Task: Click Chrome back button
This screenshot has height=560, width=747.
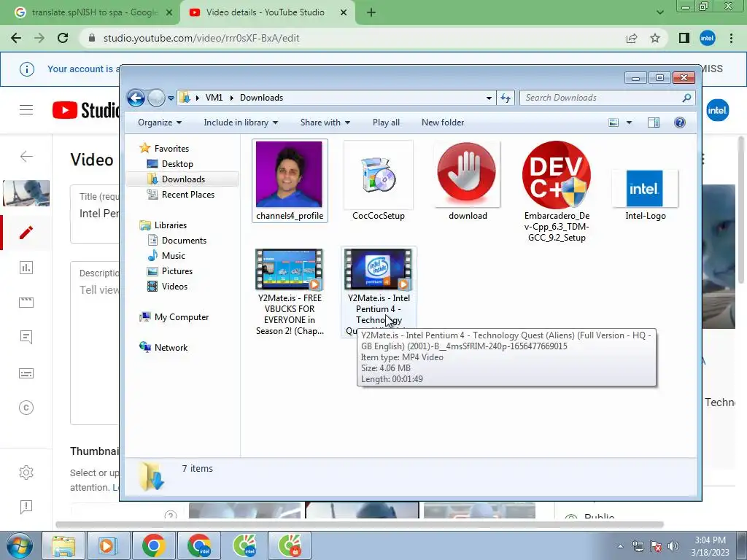Action: click(x=16, y=38)
